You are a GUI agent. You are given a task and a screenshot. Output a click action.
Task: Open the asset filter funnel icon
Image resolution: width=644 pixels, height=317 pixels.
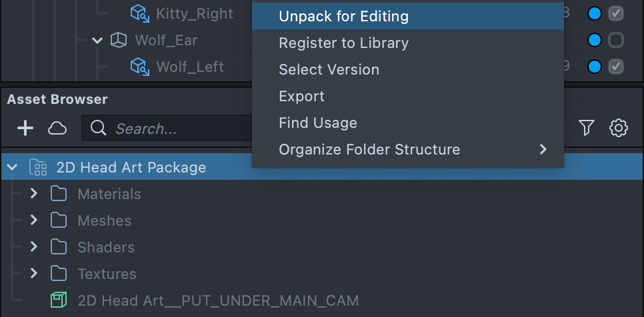point(586,128)
